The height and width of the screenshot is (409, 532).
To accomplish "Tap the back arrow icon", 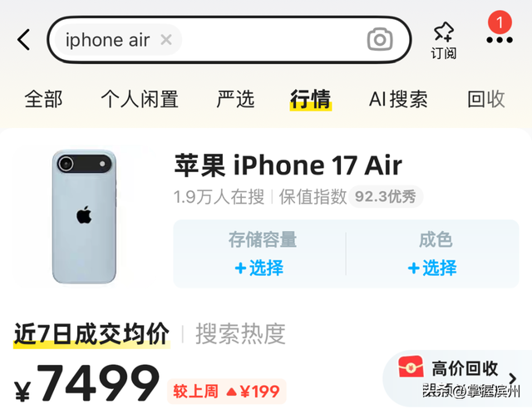I will (x=23, y=40).
